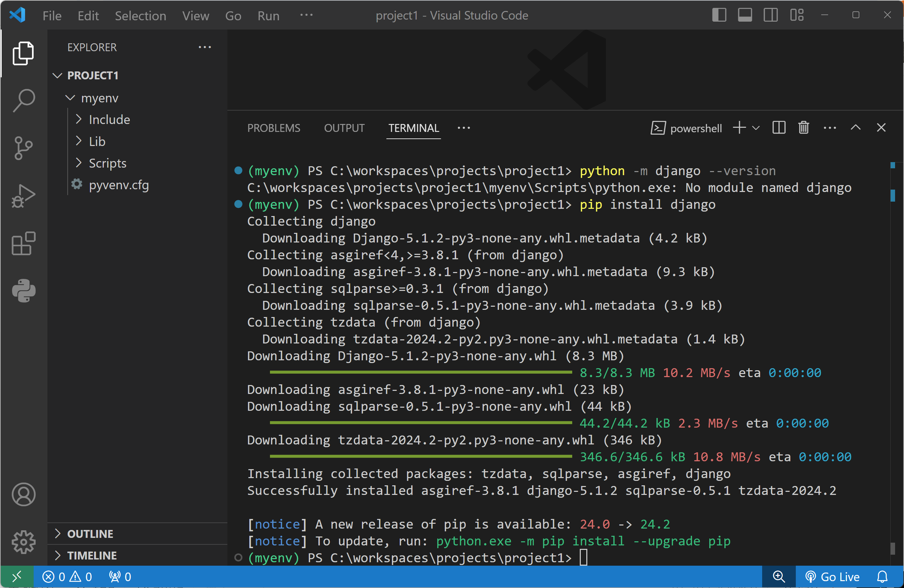Open the Python extension view
The height and width of the screenshot is (588, 904).
click(24, 291)
